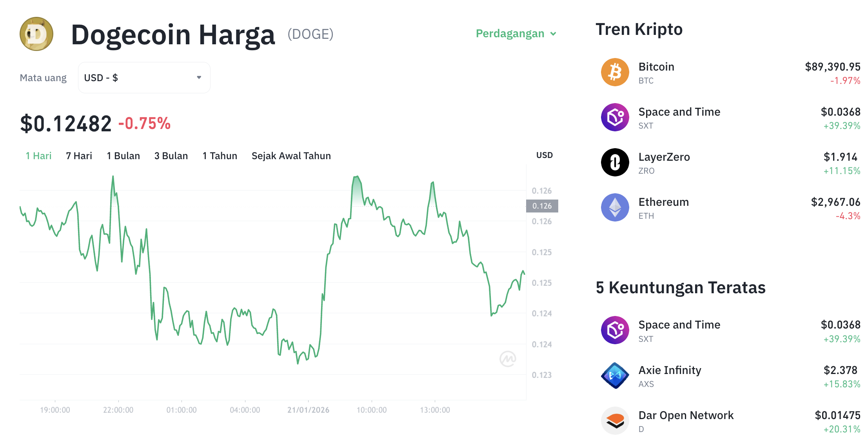The width and height of the screenshot is (868, 443).
Task: Open the USD currency dropdown
Action: pos(144,77)
